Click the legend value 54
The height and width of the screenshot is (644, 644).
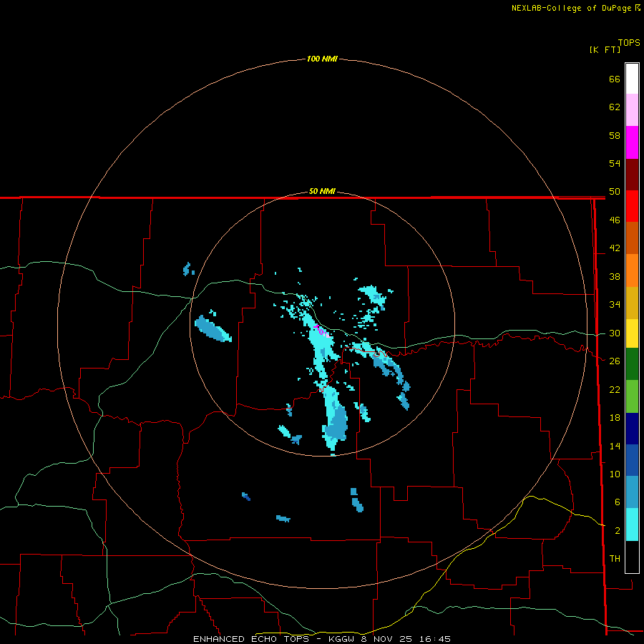click(615, 163)
